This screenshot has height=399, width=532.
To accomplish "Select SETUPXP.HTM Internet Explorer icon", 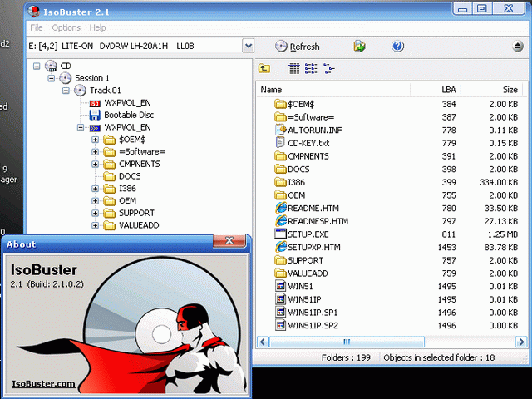I will tap(281, 247).
